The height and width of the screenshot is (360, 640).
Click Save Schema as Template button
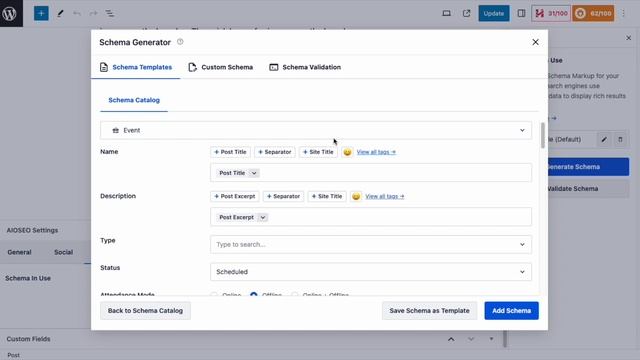(x=429, y=311)
